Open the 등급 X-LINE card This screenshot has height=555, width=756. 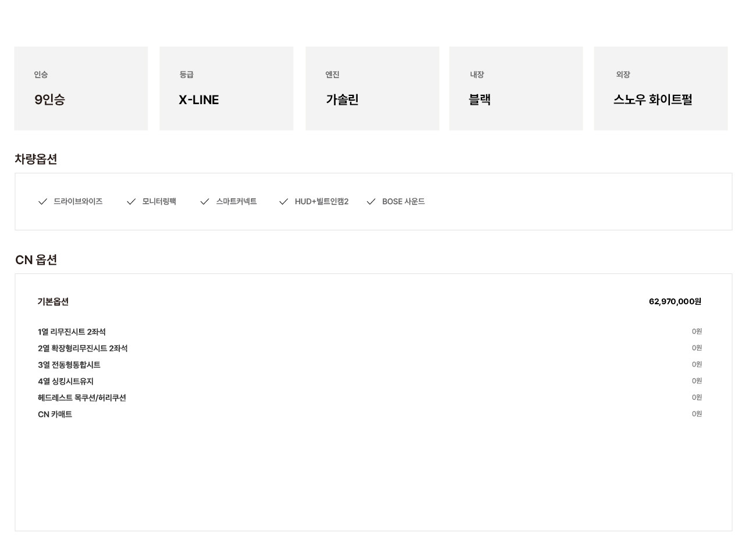pyautogui.click(x=227, y=88)
